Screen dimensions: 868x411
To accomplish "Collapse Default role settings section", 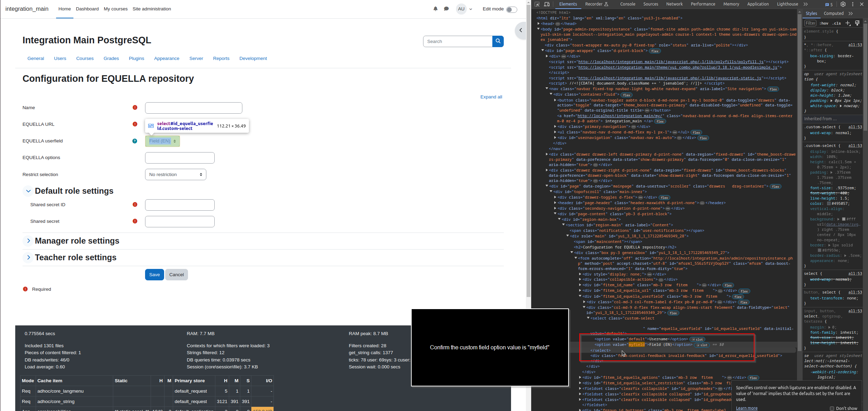I will pos(28,191).
